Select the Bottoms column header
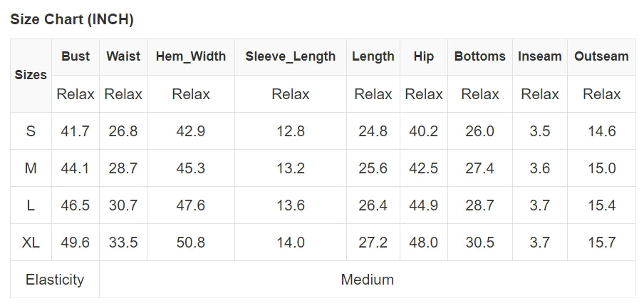This screenshot has height=306, width=644. coord(480,56)
